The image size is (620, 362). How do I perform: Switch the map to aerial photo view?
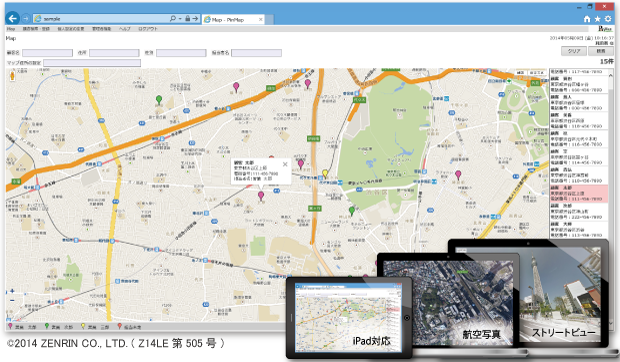click(536, 73)
